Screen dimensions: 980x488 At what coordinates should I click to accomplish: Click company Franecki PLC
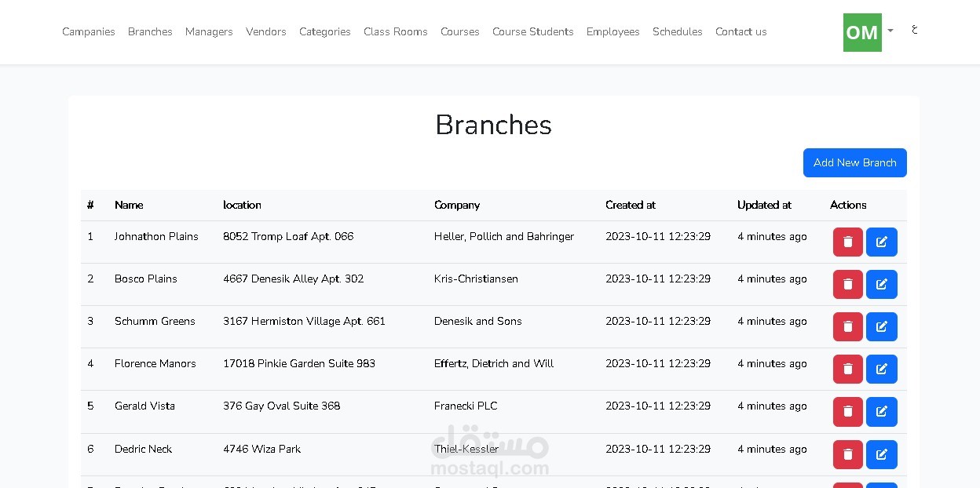click(466, 406)
